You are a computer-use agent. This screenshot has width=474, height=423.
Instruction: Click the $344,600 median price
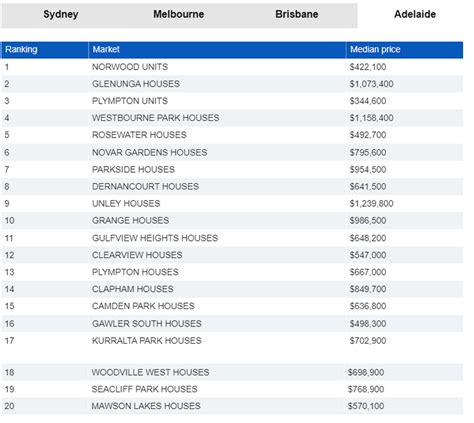pyautogui.click(x=368, y=101)
